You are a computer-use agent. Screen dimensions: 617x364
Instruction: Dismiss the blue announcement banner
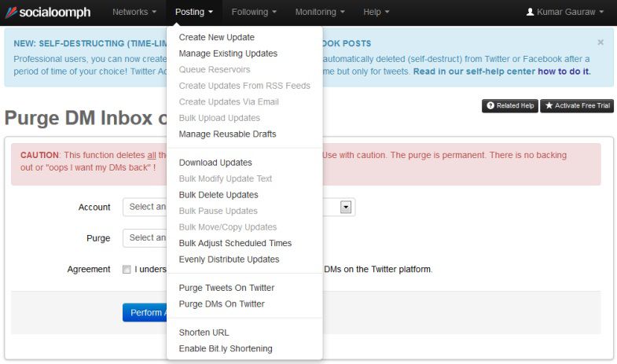pos(600,42)
